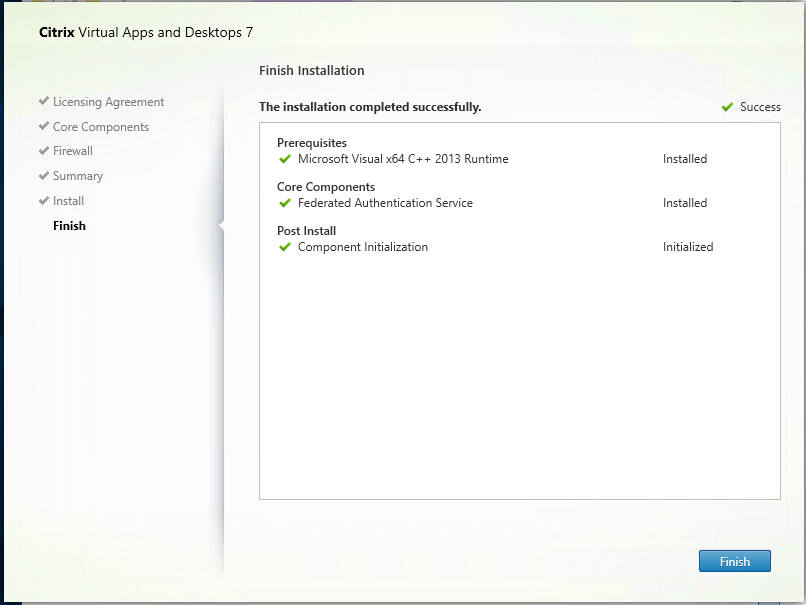This screenshot has width=806, height=605.
Task: Click the Success status text
Action: pos(760,107)
